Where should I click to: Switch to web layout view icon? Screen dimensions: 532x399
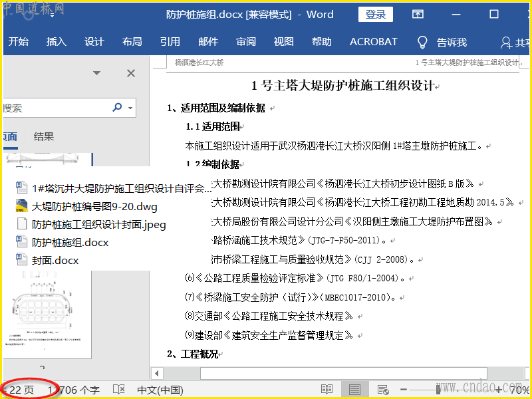point(383,390)
